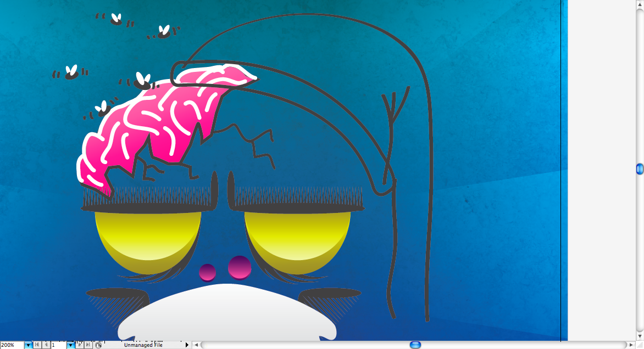Click the vertical scrollbar blue thumb
The image size is (644, 349).
coord(640,169)
